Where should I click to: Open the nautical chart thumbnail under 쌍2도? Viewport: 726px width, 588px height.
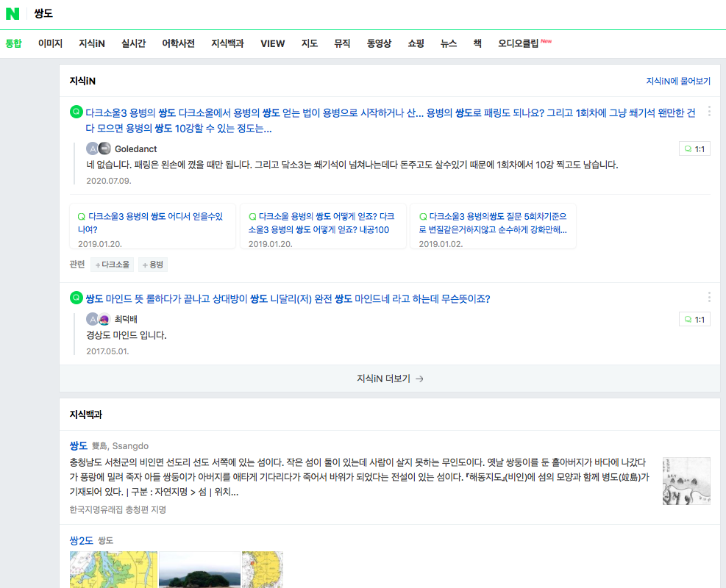(113, 570)
